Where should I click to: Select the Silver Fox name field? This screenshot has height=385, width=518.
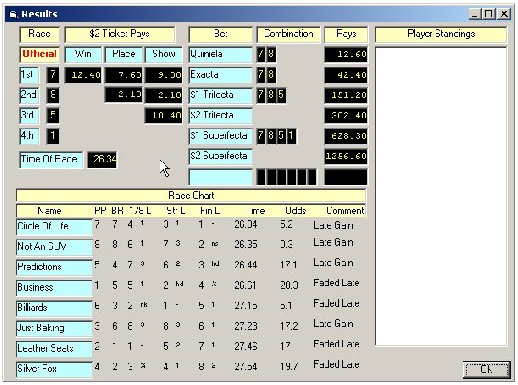(54, 369)
